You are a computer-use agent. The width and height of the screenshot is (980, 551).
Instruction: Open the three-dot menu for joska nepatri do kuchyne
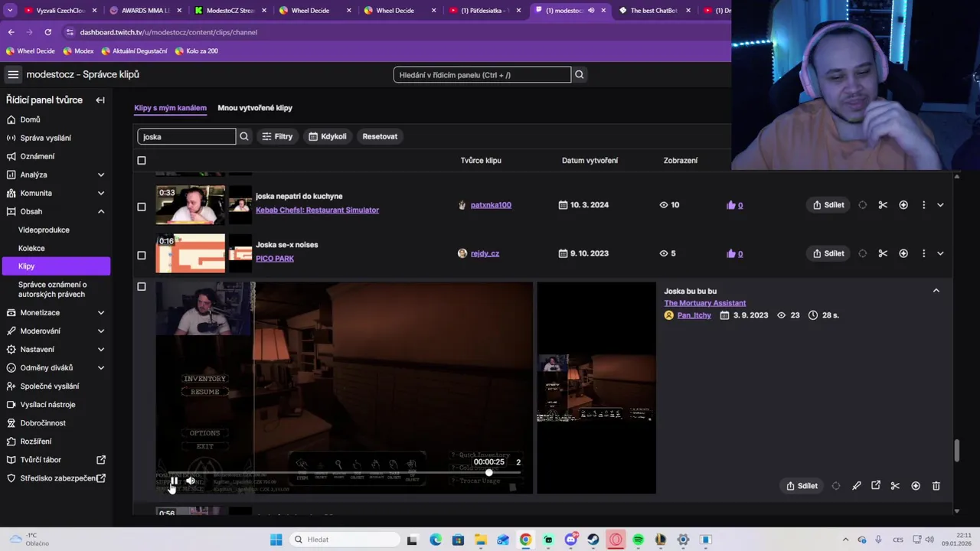point(923,205)
